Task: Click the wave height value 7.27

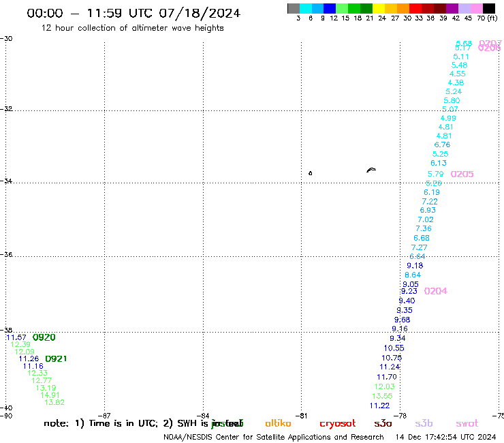Action: 419,247
